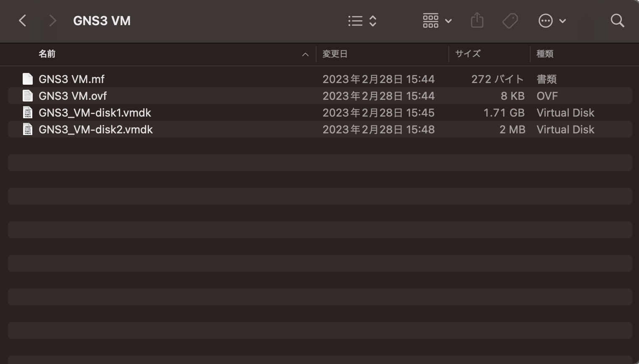This screenshot has width=639, height=364.
Task: Open the ellipsis actions menu
Action: pos(552,21)
